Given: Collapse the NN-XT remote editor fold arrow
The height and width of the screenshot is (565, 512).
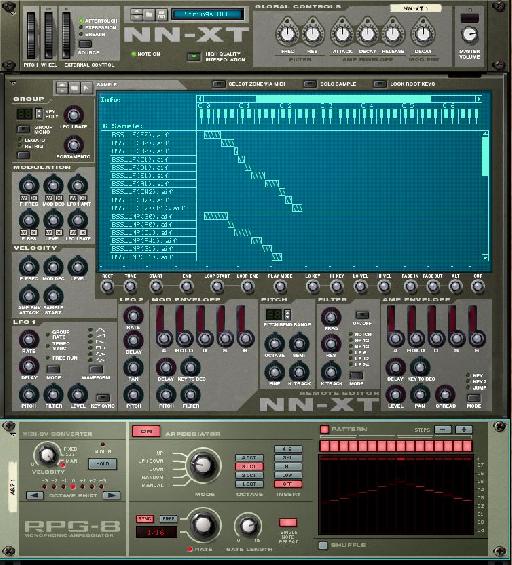Looking at the screenshot, I should [x=13, y=83].
